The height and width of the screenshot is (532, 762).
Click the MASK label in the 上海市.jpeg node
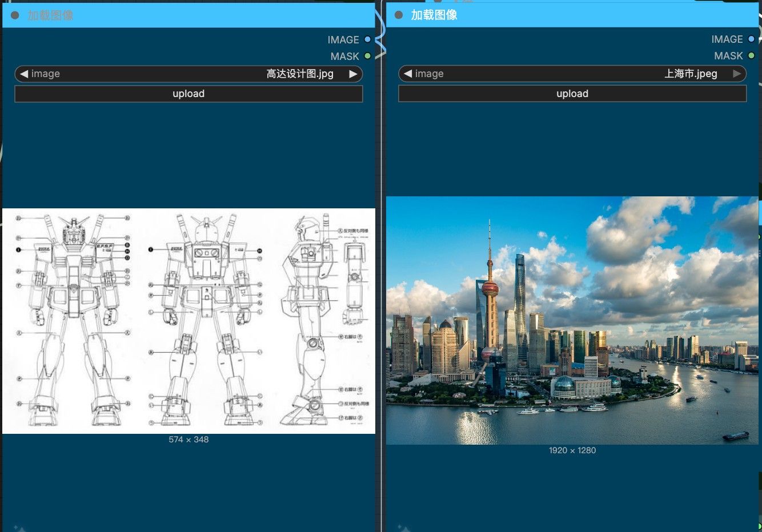pos(728,56)
